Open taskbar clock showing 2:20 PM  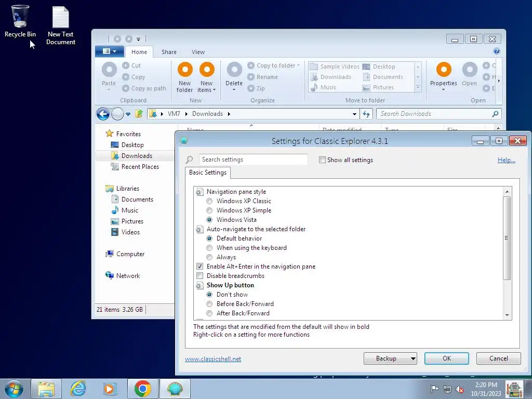coord(486,389)
